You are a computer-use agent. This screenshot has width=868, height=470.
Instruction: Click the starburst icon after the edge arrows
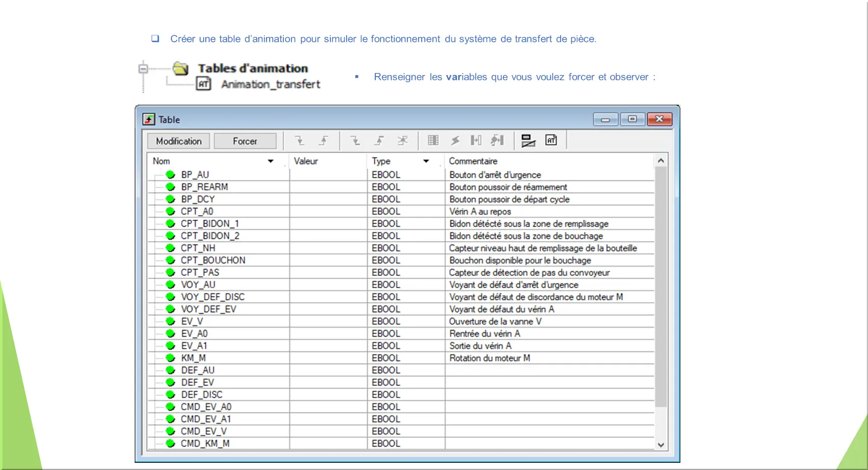(x=403, y=140)
